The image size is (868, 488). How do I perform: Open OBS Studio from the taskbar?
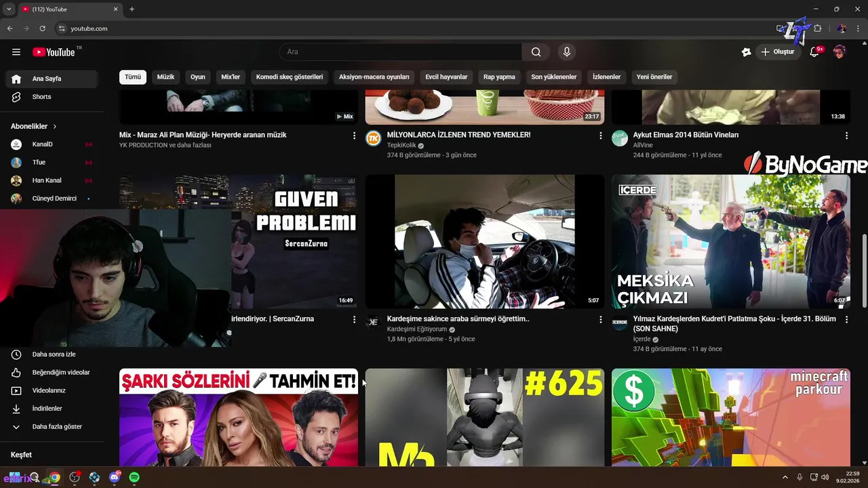[x=75, y=477]
